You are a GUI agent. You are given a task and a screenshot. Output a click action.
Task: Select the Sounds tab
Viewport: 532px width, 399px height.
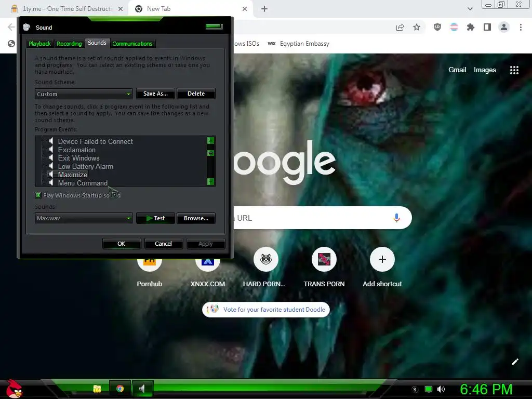pyautogui.click(x=97, y=43)
